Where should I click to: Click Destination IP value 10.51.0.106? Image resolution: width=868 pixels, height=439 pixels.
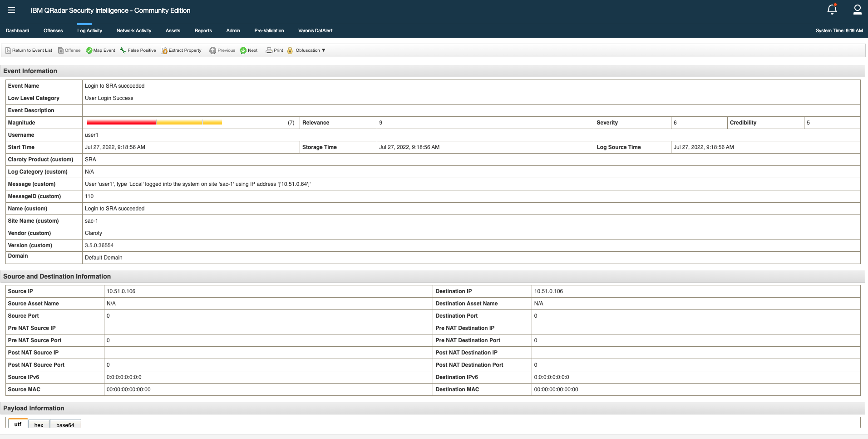(x=548, y=291)
